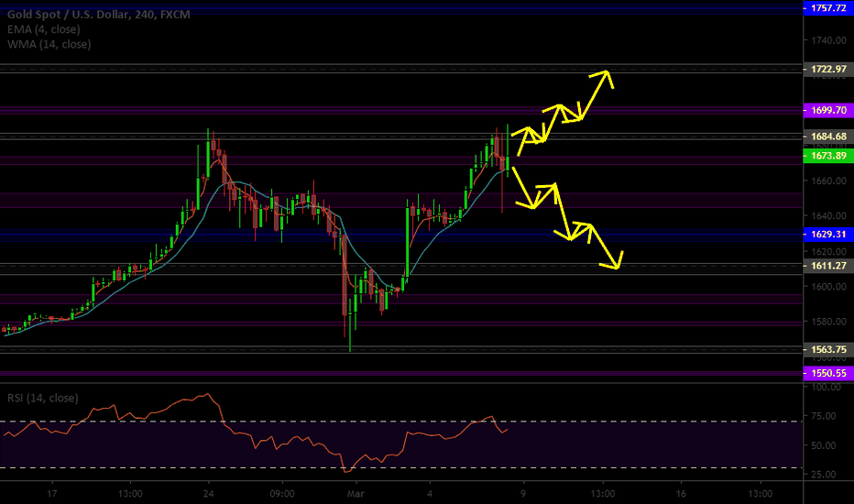The image size is (854, 504).
Task: Click the RSI 75.00 axis value
Action: click(x=824, y=416)
